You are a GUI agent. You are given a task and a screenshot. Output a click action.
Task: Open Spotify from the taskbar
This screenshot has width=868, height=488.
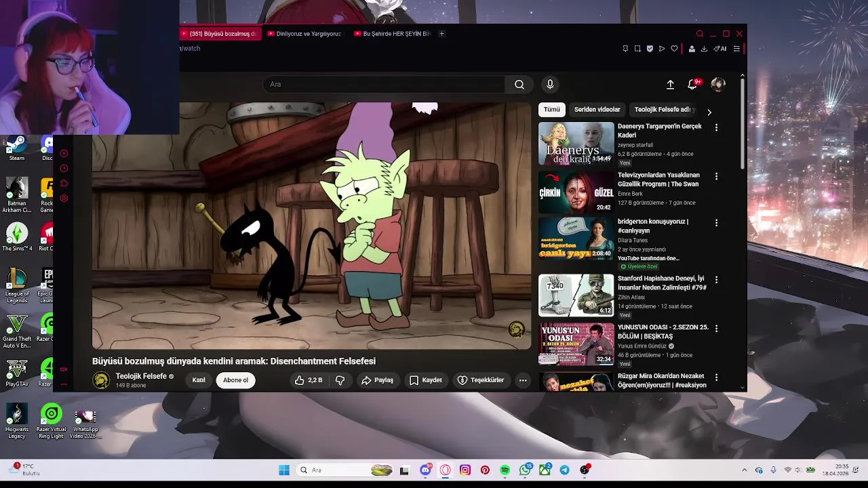click(x=505, y=470)
